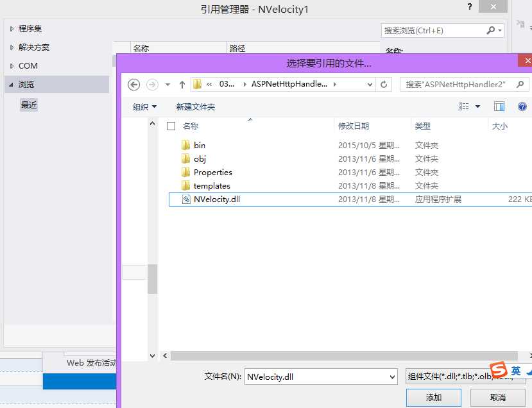
Task: Click the Properties folder icon
Action: click(x=185, y=173)
